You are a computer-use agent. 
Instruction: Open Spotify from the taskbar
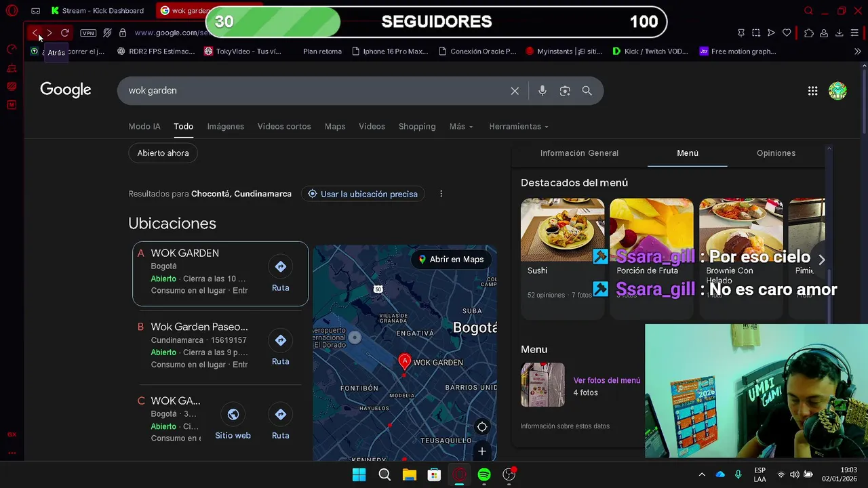(x=484, y=474)
